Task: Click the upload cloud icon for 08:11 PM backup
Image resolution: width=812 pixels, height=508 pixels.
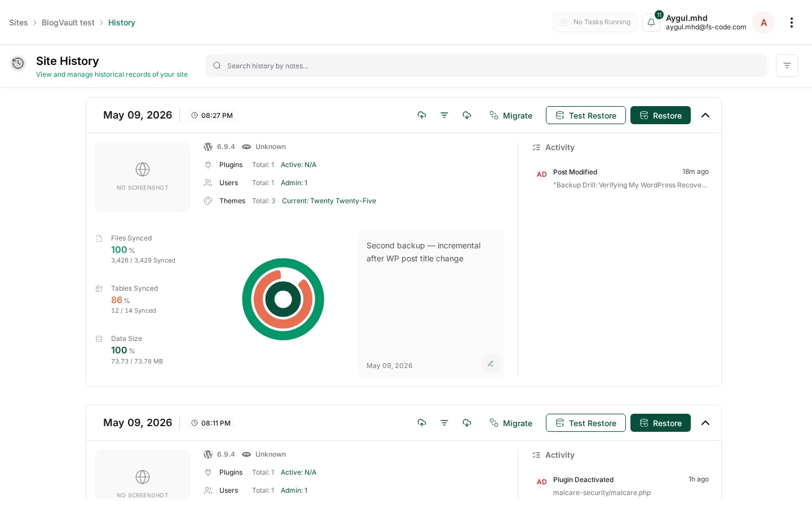Action: point(422,423)
